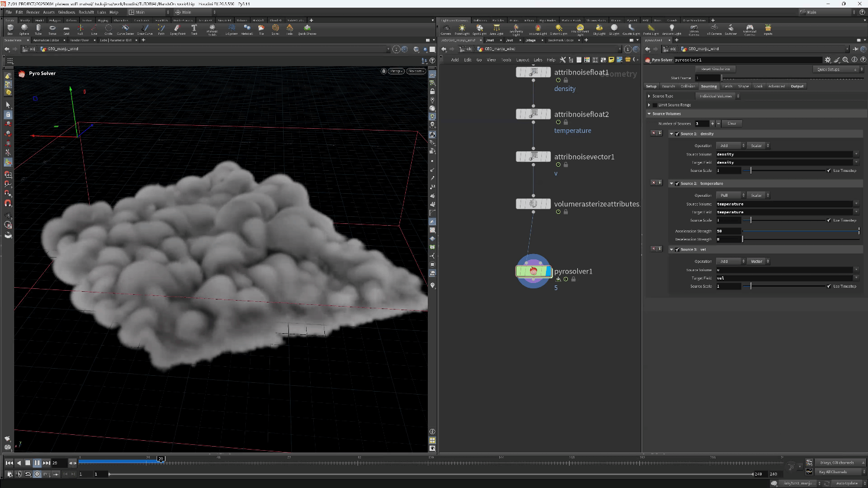Click the pyrosolver1 node icon

tap(533, 271)
